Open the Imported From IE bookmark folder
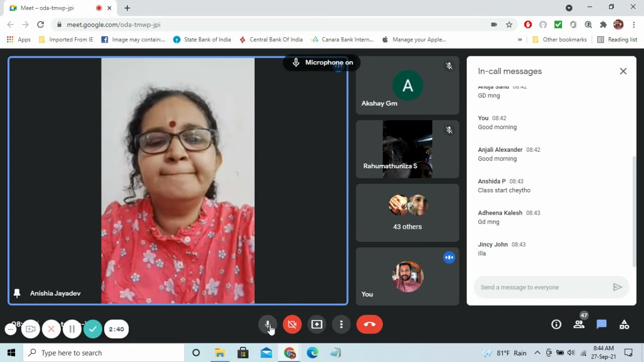 (66, 39)
